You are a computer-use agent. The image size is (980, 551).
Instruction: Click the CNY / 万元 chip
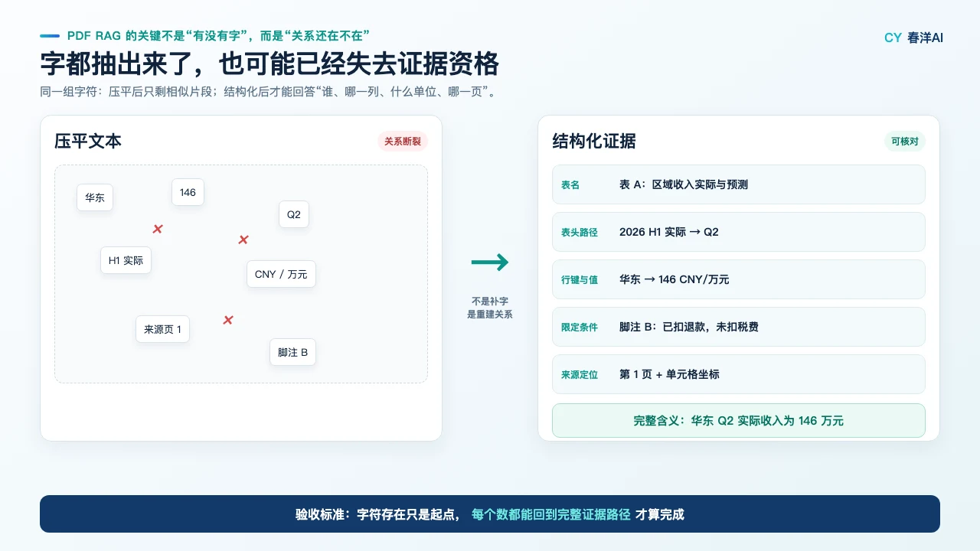pyautogui.click(x=281, y=274)
